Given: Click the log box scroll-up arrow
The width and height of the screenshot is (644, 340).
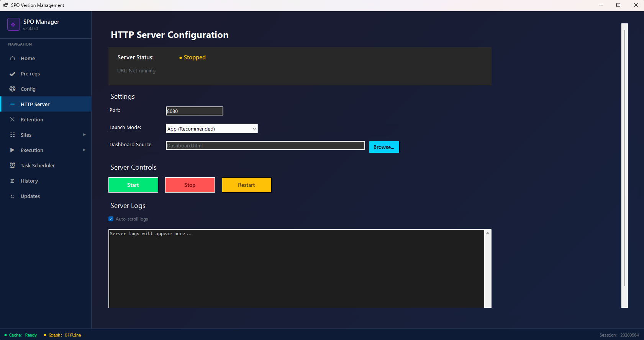Looking at the screenshot, I should pos(488,233).
